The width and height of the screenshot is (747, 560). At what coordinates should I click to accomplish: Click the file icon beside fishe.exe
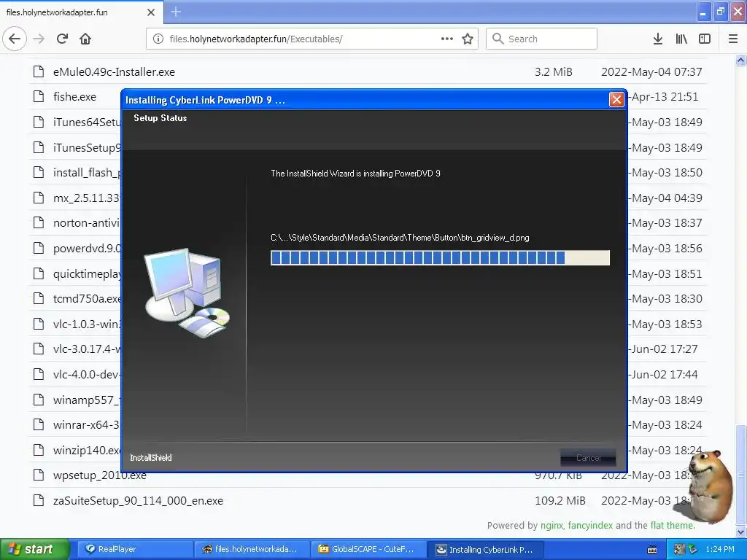pyautogui.click(x=39, y=97)
